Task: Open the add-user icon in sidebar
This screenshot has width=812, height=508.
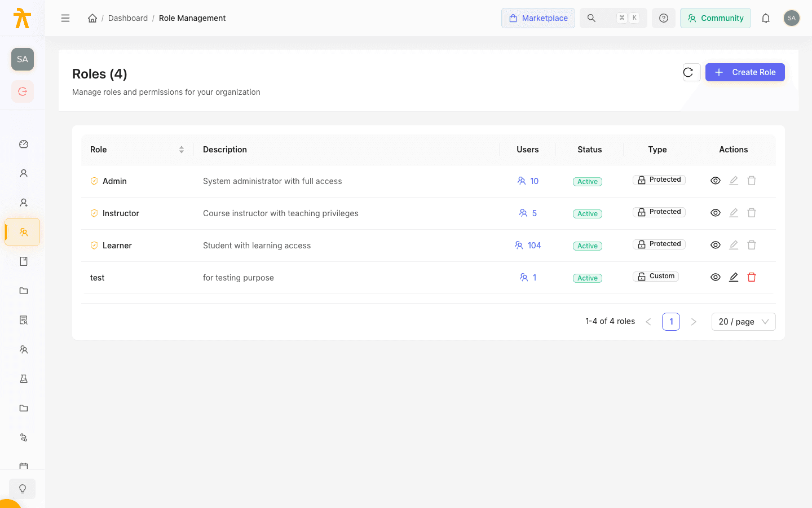Action: tap(24, 203)
